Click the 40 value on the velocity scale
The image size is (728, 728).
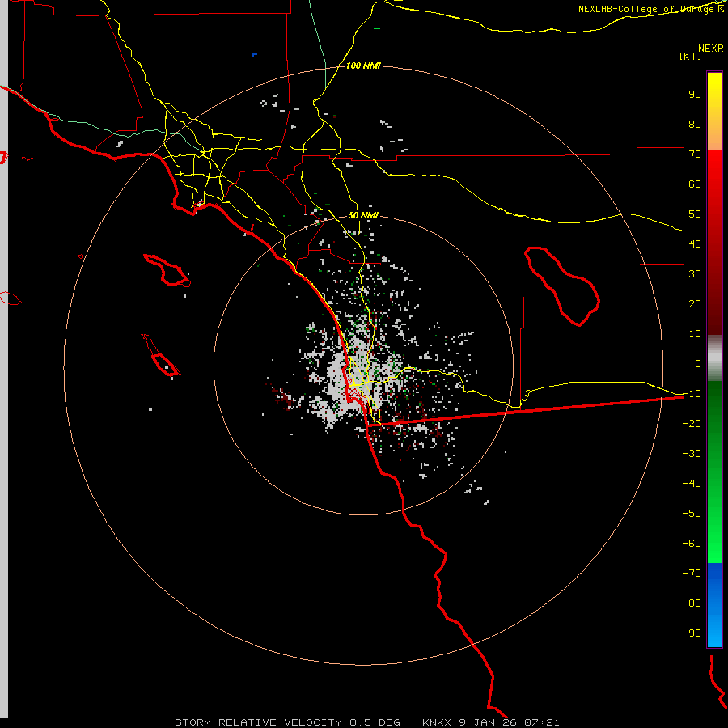pos(695,244)
